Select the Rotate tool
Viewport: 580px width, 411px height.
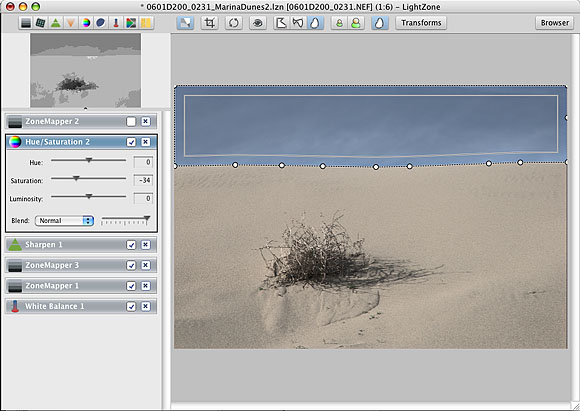[x=234, y=23]
